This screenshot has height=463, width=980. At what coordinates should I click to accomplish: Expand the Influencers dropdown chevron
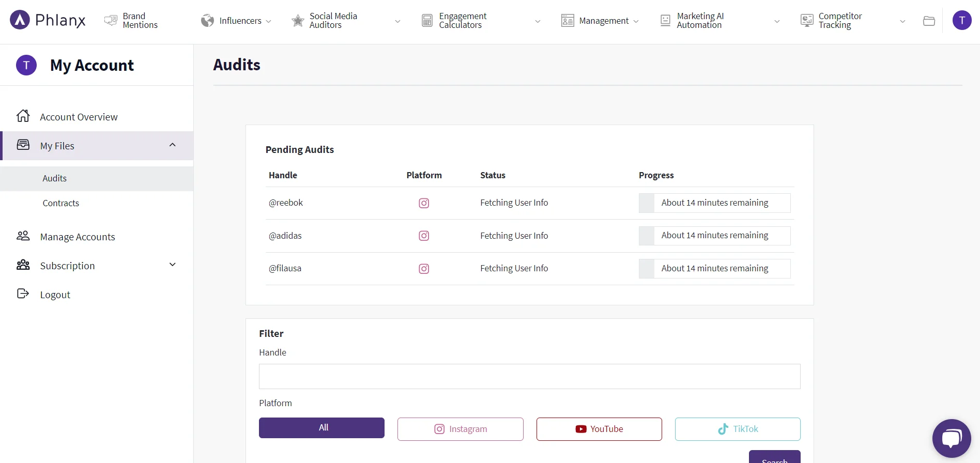click(x=268, y=22)
